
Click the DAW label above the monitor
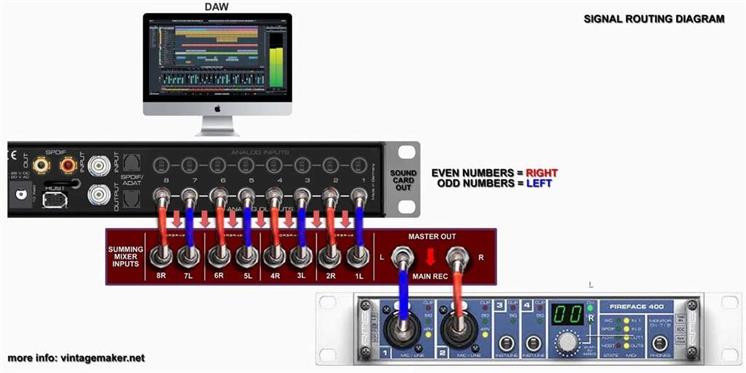pyautogui.click(x=216, y=7)
